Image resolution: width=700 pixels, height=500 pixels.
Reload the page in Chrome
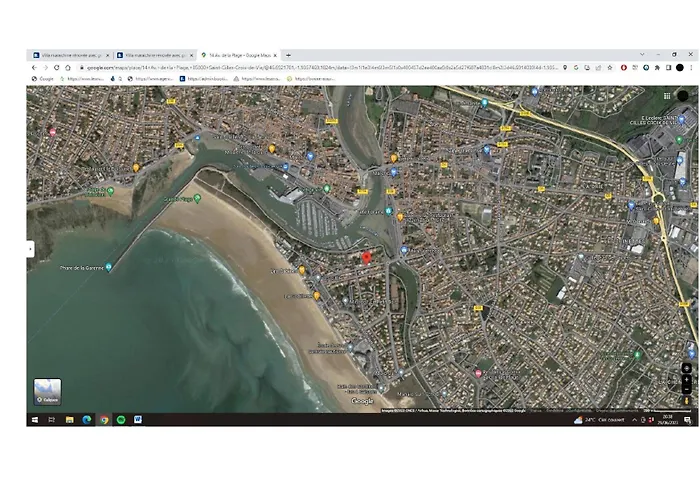click(56, 67)
